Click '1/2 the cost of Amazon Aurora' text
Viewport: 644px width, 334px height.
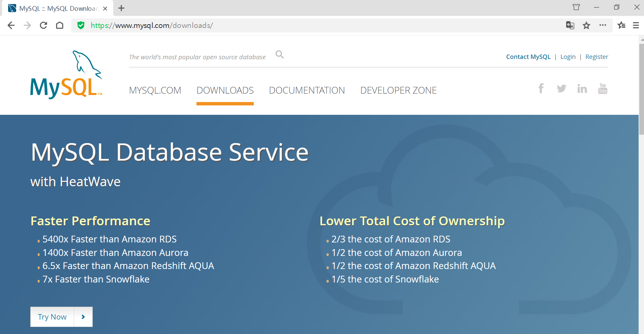click(x=397, y=253)
